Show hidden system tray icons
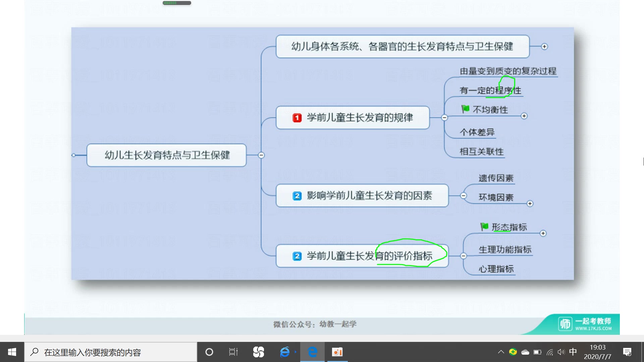 (501, 352)
